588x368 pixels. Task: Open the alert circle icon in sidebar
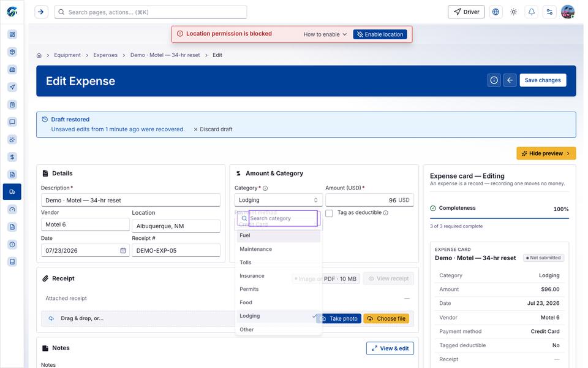[12, 245]
